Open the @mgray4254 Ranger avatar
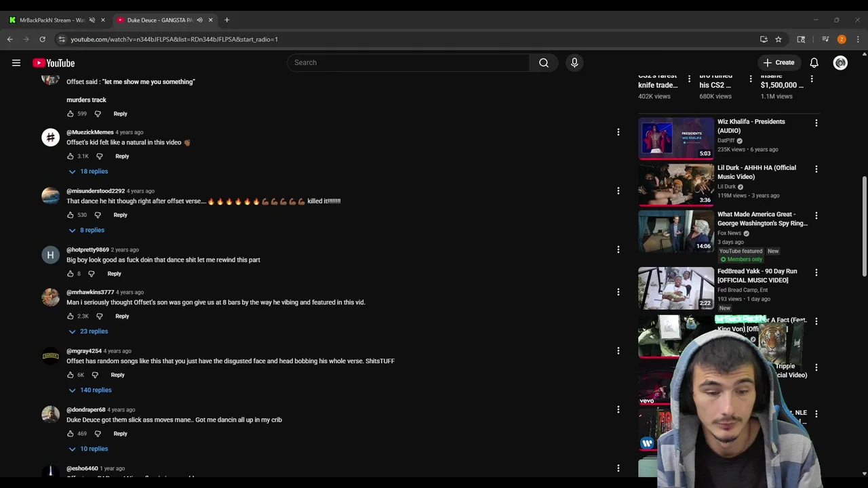 [x=51, y=356]
